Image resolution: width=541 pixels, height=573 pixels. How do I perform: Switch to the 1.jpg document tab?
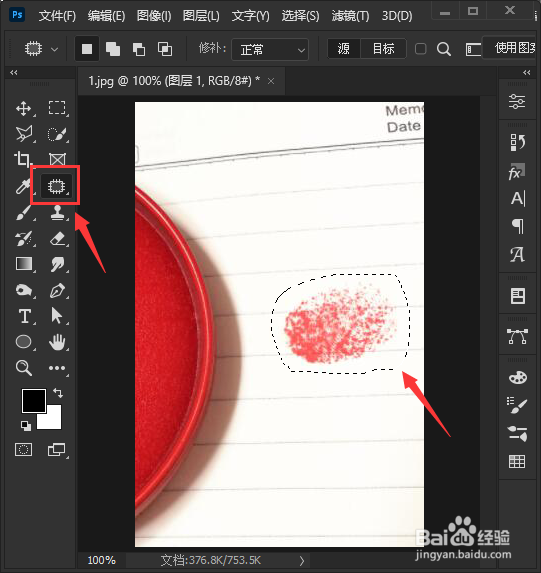(174, 81)
